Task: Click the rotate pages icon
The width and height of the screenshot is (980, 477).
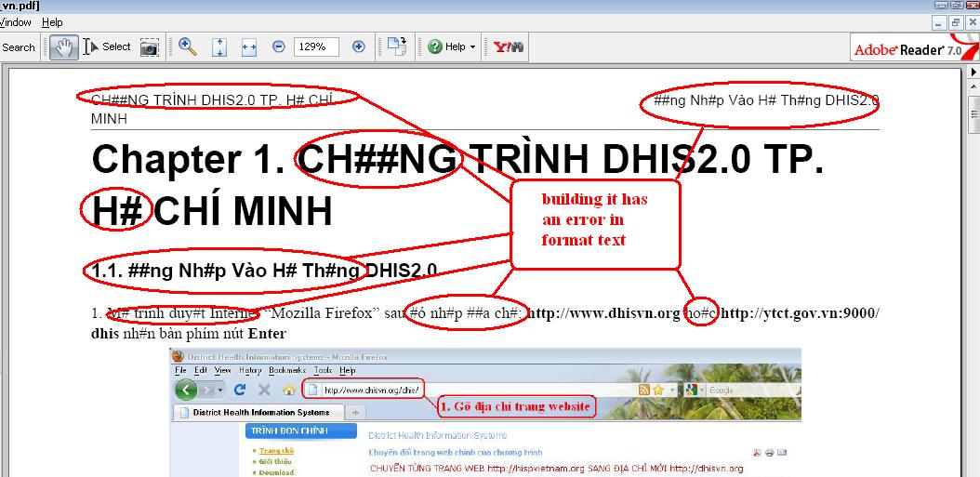Action: pos(397,46)
